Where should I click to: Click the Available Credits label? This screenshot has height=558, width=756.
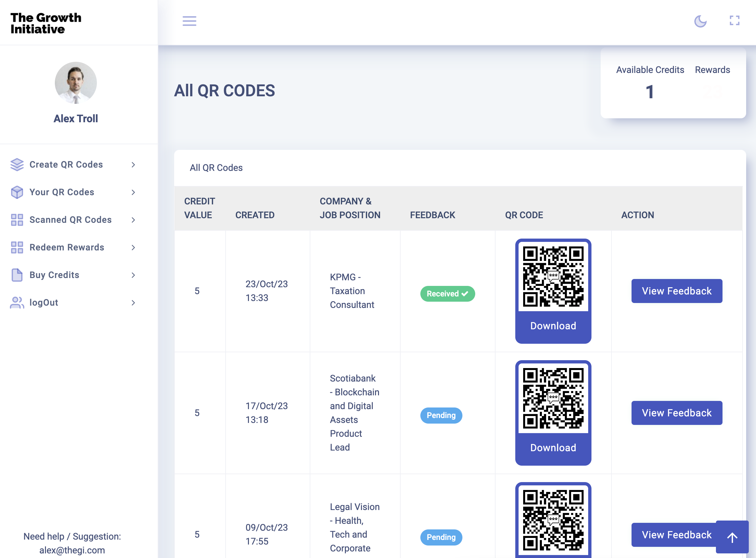[650, 70]
